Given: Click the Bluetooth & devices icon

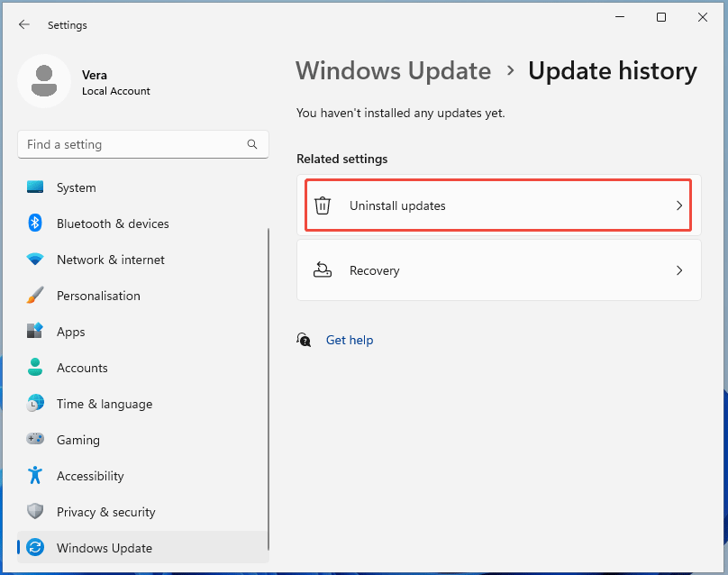Looking at the screenshot, I should click(35, 224).
